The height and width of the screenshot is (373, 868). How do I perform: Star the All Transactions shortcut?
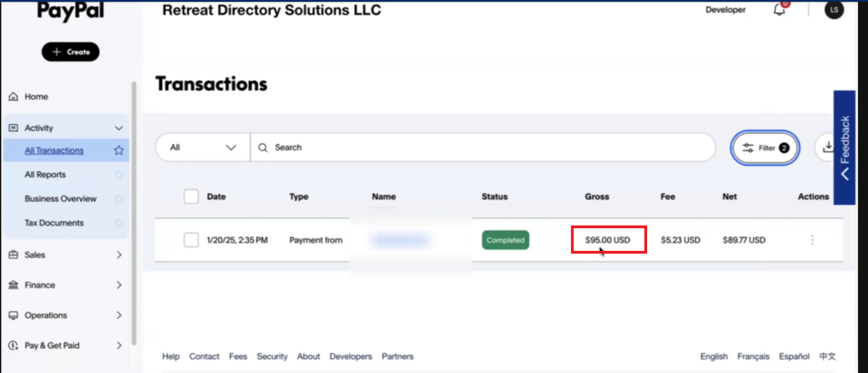pyautogui.click(x=119, y=150)
